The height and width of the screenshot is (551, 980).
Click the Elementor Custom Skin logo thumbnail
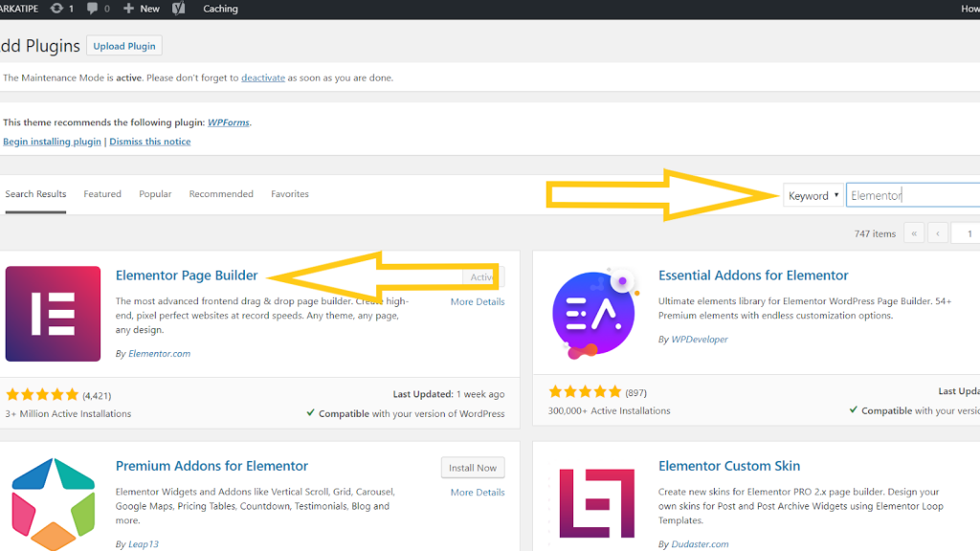pos(597,503)
